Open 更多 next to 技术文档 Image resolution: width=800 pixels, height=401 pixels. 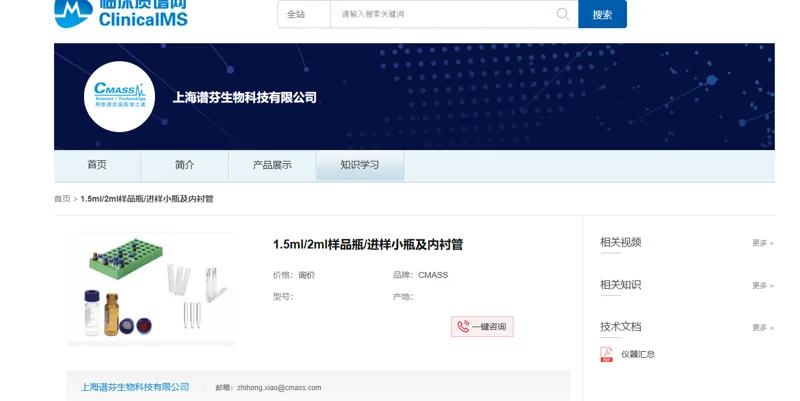click(763, 327)
